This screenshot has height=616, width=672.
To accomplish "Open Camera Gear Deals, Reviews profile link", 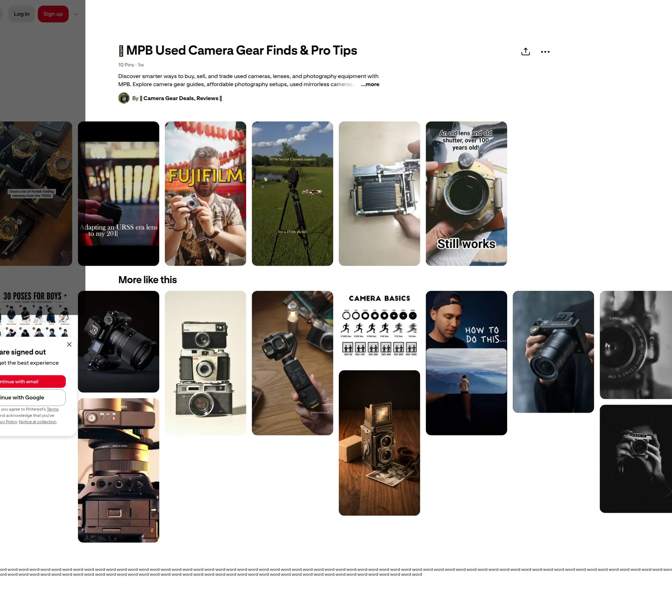I will 181,98.
